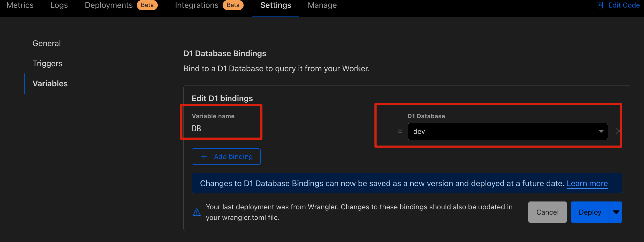The width and height of the screenshot is (644, 242).
Task: Switch to the Metrics tab
Action: pos(20,5)
